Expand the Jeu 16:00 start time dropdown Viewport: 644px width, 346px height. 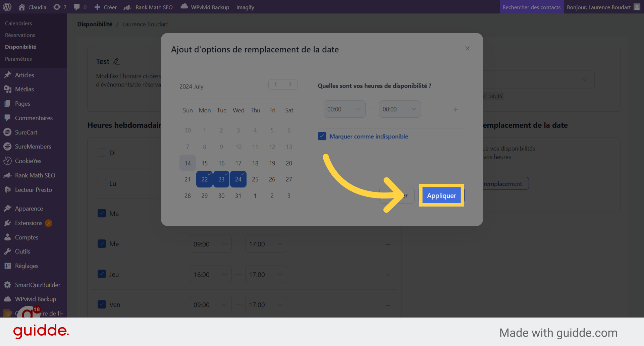click(211, 275)
